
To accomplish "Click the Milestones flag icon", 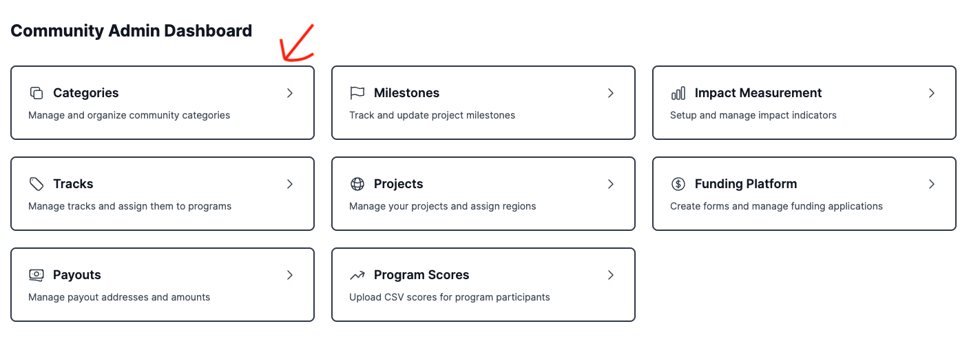I will point(357,93).
